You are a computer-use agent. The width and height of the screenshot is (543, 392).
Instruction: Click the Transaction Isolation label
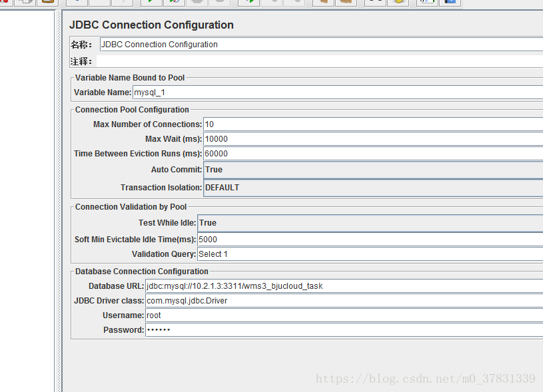tap(161, 188)
